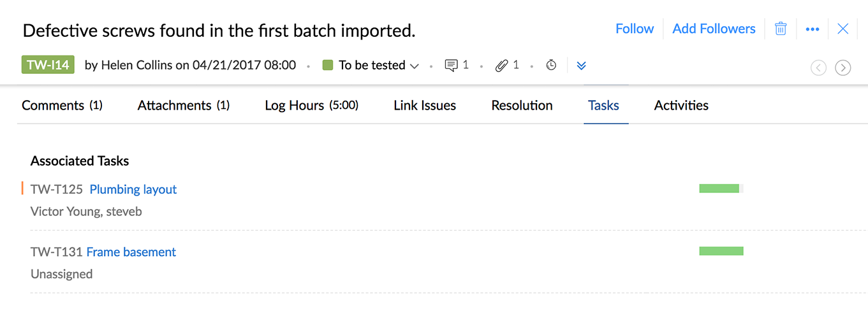Open the Plumbing layout task link
The height and width of the screenshot is (309, 868).
(x=133, y=189)
